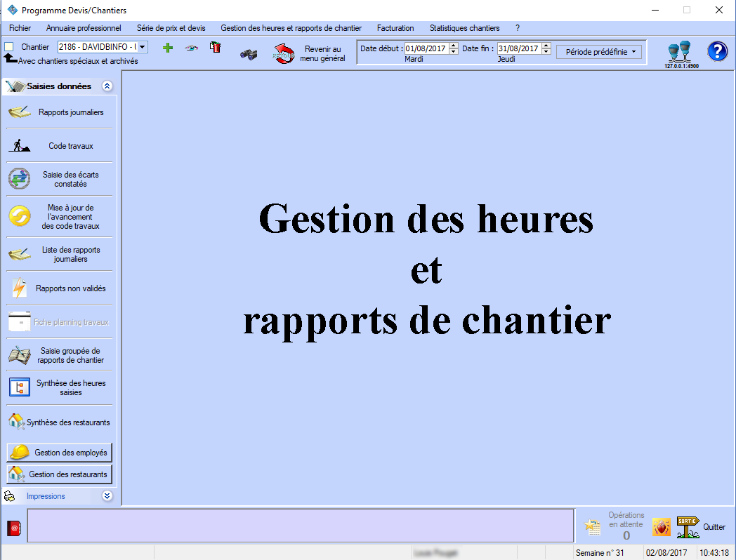This screenshot has height=560, width=736.
Task: Click Revenir au menu général
Action: click(x=310, y=54)
